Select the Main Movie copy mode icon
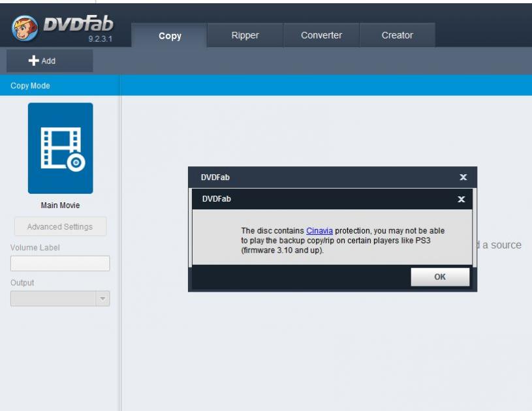 coord(61,148)
